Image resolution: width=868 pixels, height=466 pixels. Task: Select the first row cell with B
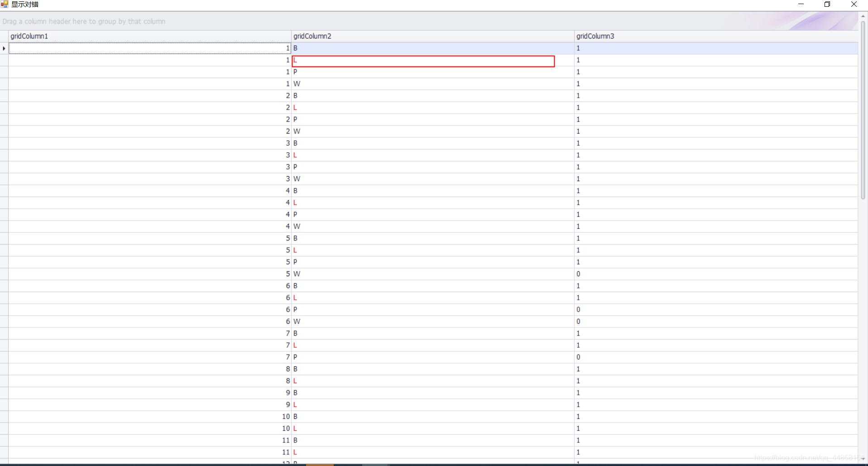(433, 48)
